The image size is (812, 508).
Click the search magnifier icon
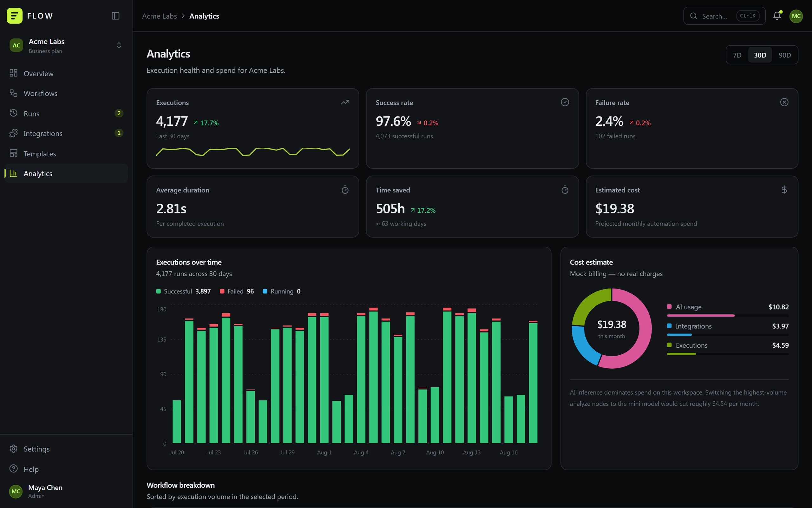[693, 16]
